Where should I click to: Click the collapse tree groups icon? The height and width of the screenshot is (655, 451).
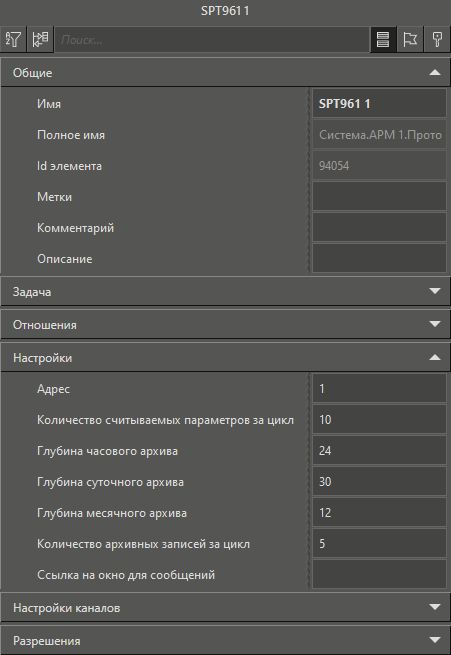40,40
